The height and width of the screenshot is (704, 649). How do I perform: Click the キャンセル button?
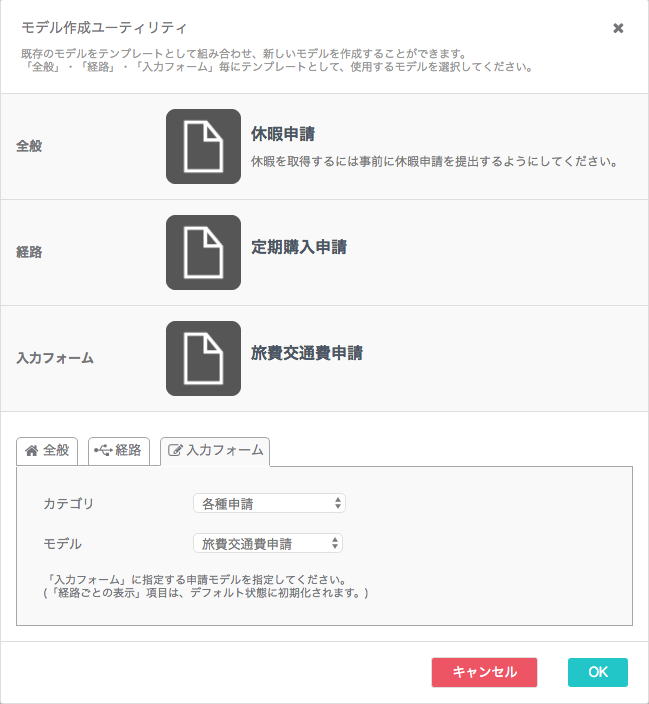click(x=484, y=672)
